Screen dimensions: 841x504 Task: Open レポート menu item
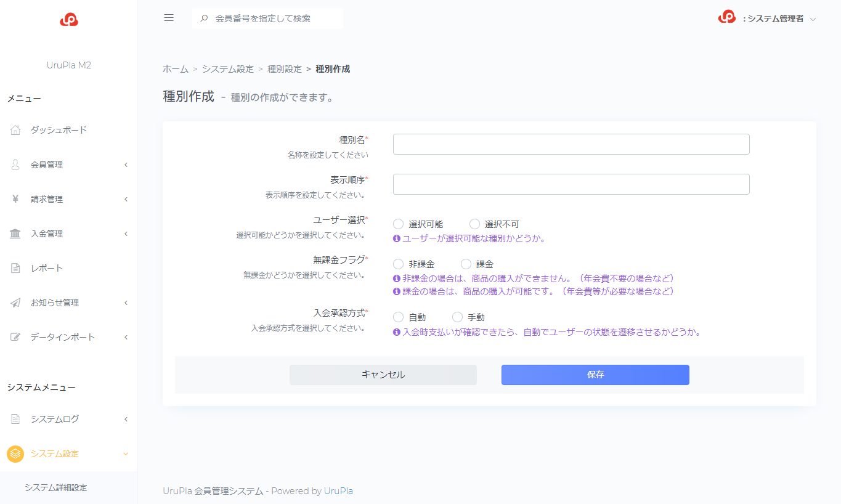coord(68,268)
